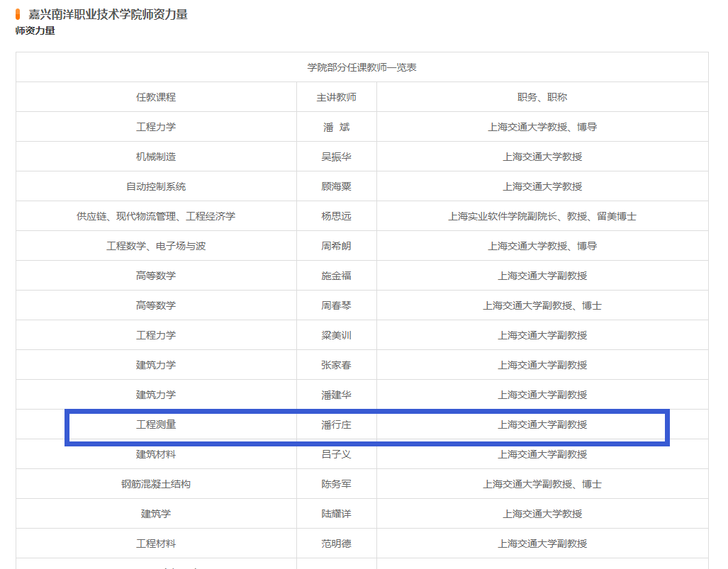
Task: Click teacher name 陆耀详
Action: click(337, 514)
